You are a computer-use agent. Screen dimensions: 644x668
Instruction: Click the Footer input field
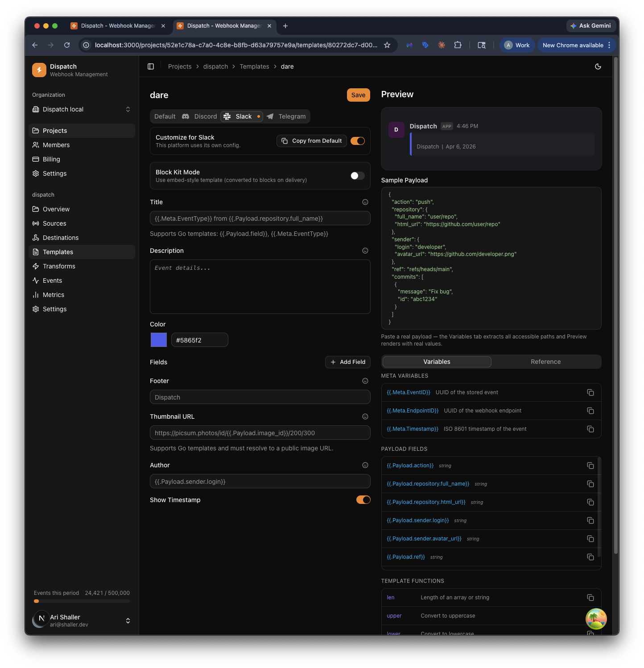tap(260, 397)
